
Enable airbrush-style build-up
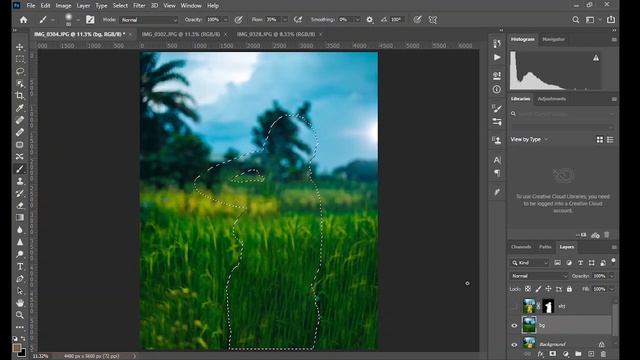tap(298, 20)
